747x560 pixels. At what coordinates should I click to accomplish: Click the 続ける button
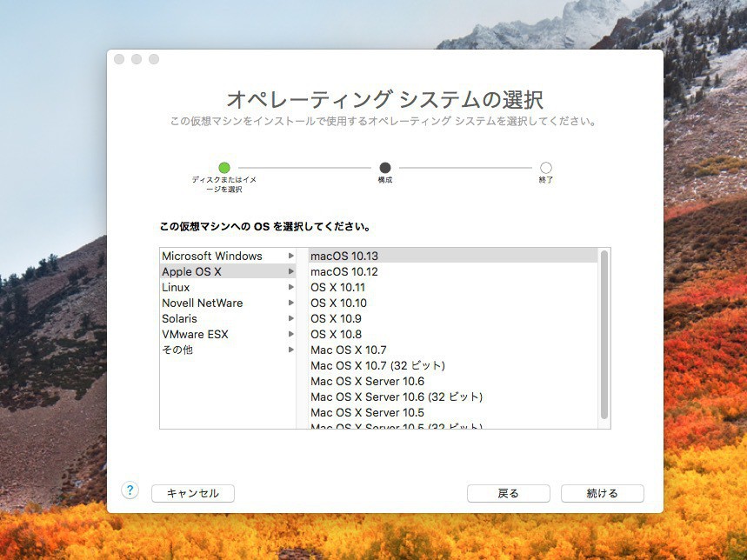[602, 493]
